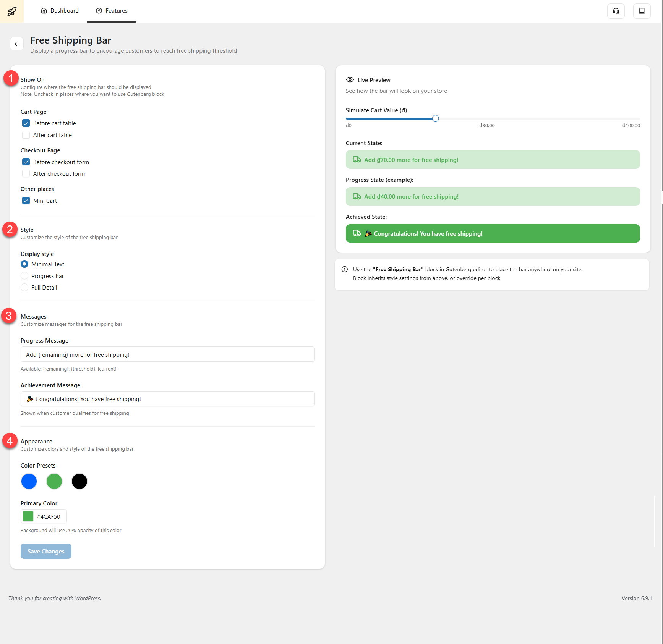Open support via headset icon
Screen dimensions: 663x644
616,11
